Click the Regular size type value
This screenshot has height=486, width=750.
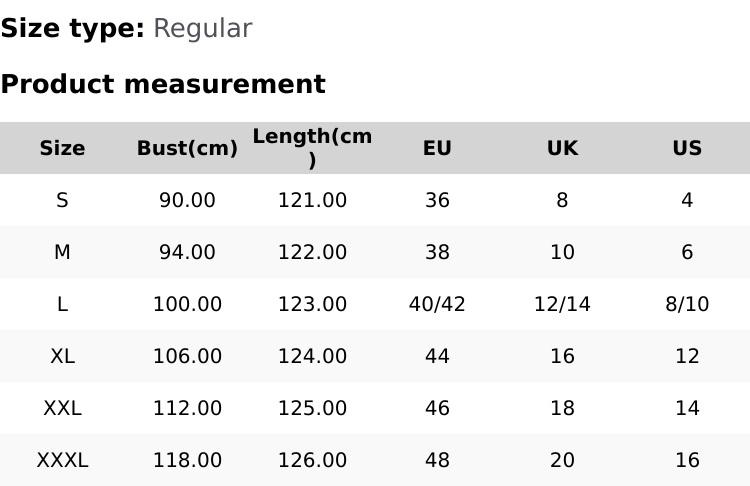[202, 28]
